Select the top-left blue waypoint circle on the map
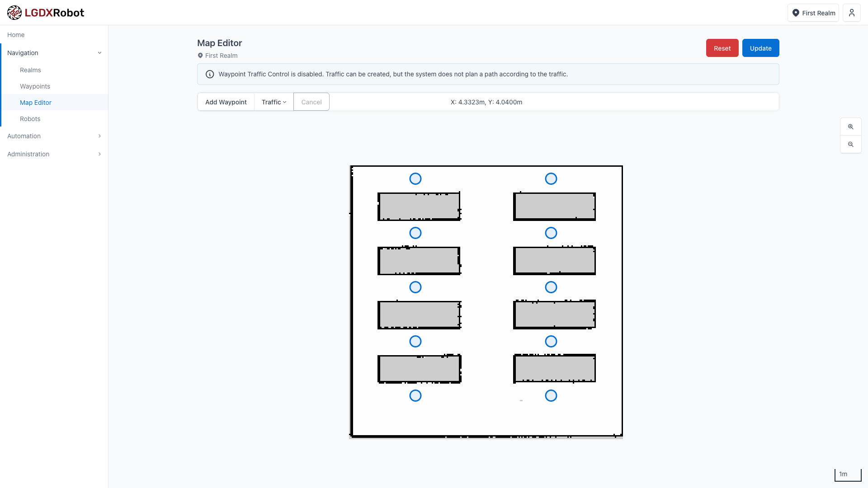This screenshot has width=868, height=488. pos(415,178)
